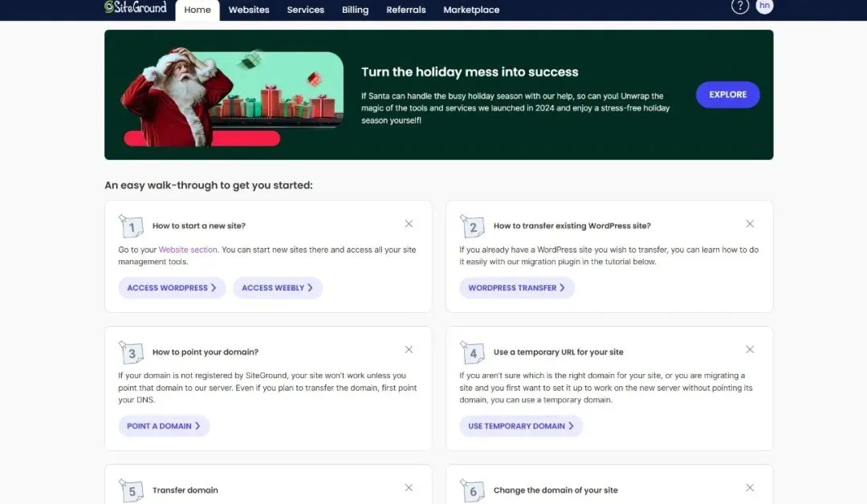The height and width of the screenshot is (504, 867).
Task: Click the Santa holiday banner image
Action: (232, 97)
